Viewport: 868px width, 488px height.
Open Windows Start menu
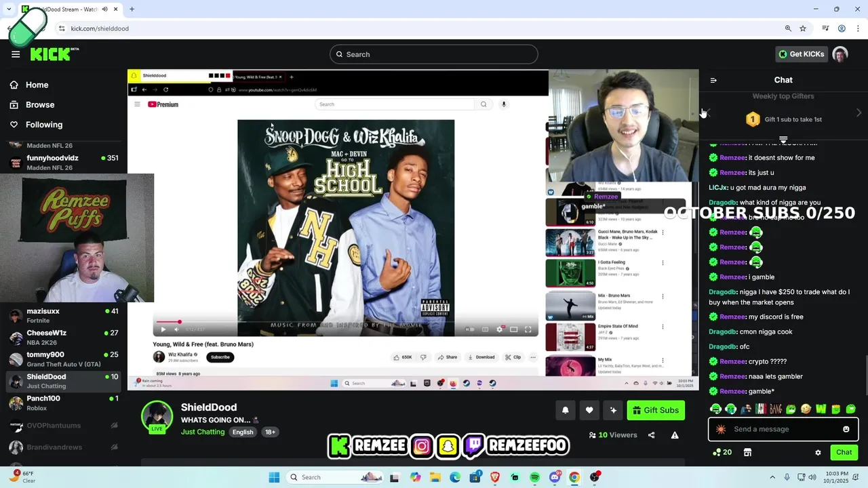274,477
